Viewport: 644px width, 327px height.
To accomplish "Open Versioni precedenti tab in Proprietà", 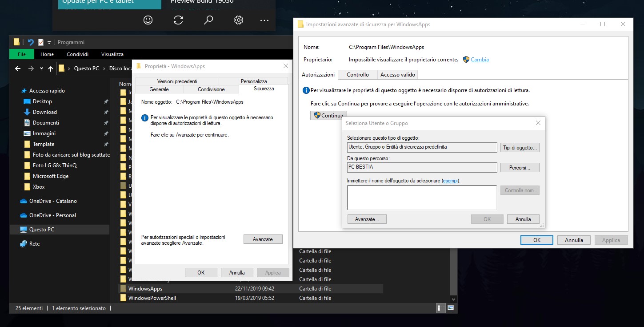I will pyautogui.click(x=177, y=81).
